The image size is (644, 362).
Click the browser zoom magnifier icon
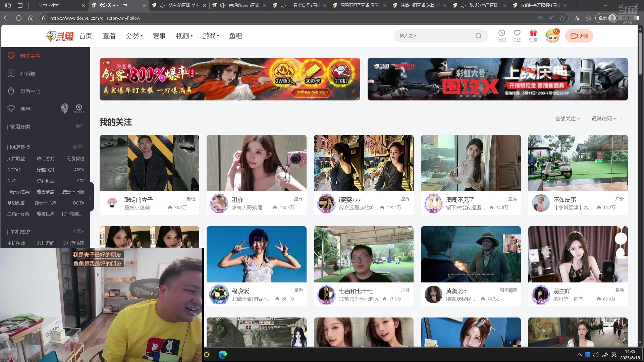tap(541, 18)
